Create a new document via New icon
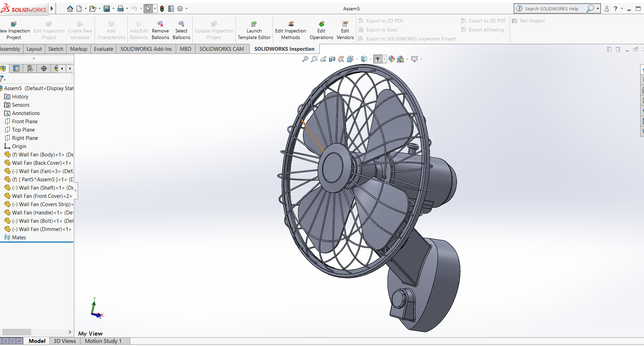The width and height of the screenshot is (644, 346). click(x=79, y=9)
